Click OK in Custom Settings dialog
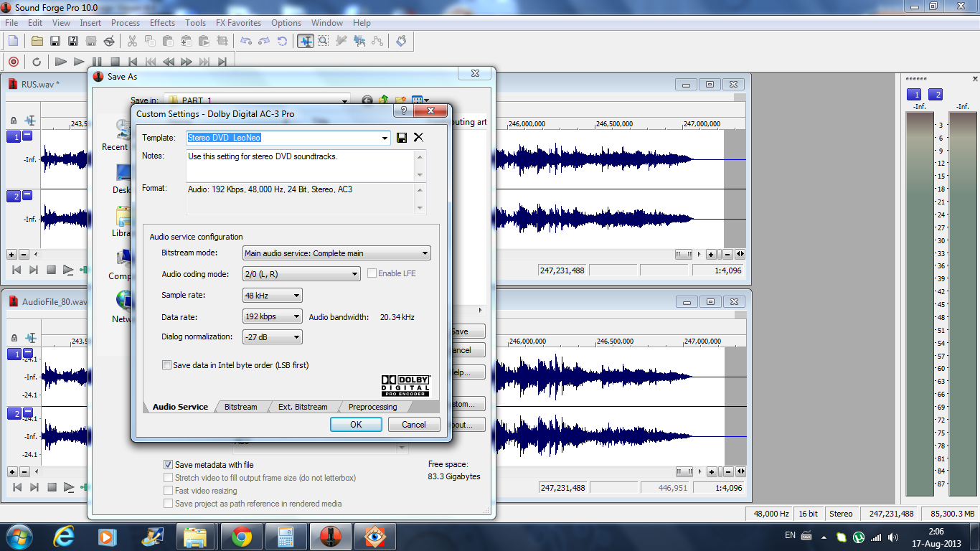 [356, 425]
